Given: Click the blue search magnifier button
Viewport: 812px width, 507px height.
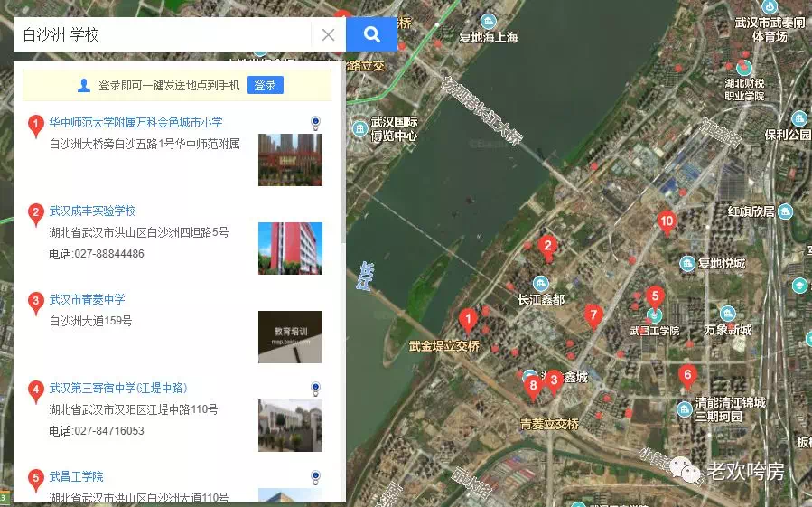Looking at the screenshot, I should pyautogui.click(x=371, y=34).
